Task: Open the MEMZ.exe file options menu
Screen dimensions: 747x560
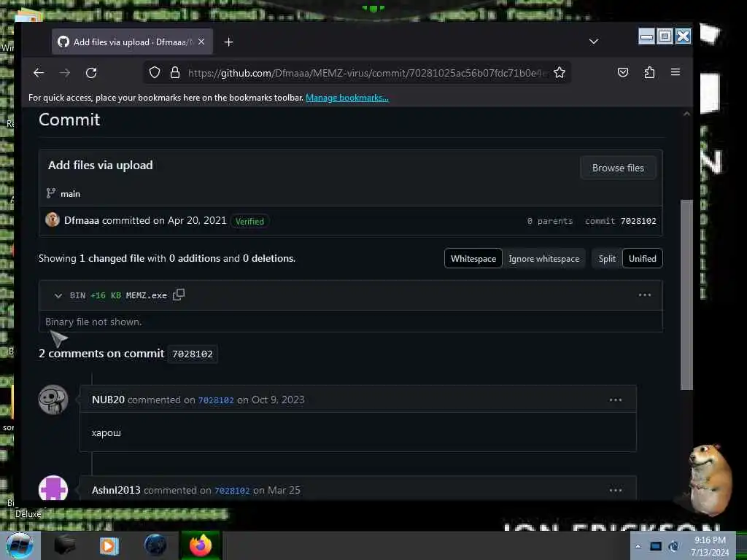Action: [x=644, y=295]
